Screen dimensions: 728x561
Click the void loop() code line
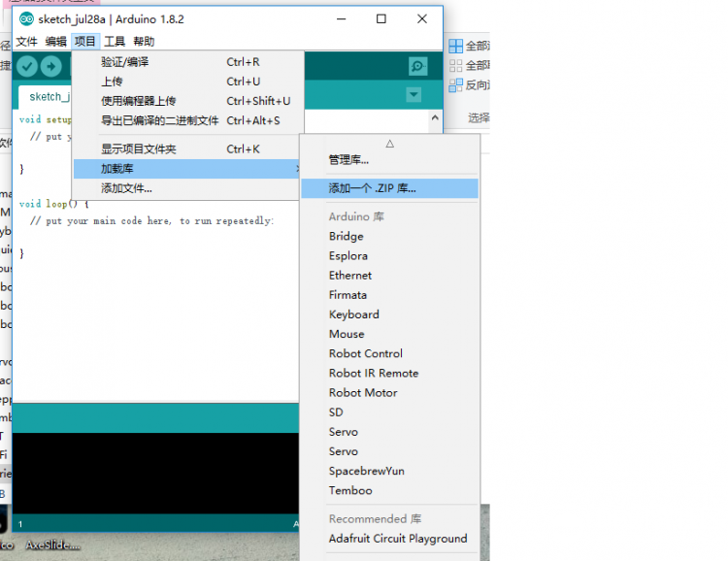click(x=53, y=204)
